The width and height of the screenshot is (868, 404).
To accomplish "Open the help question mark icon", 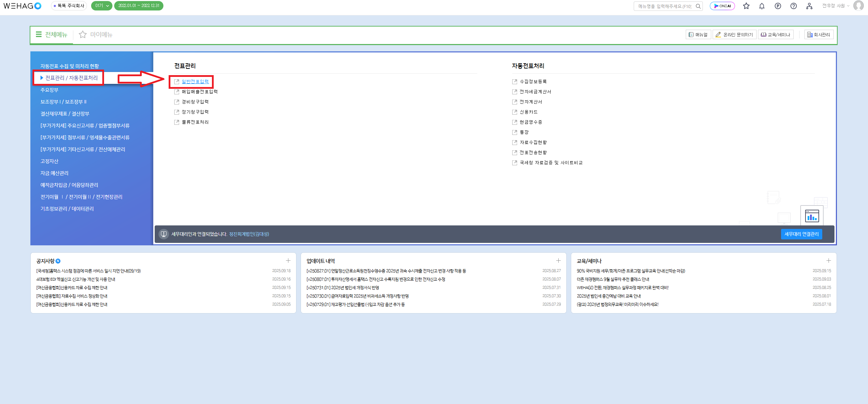I will 793,6.
